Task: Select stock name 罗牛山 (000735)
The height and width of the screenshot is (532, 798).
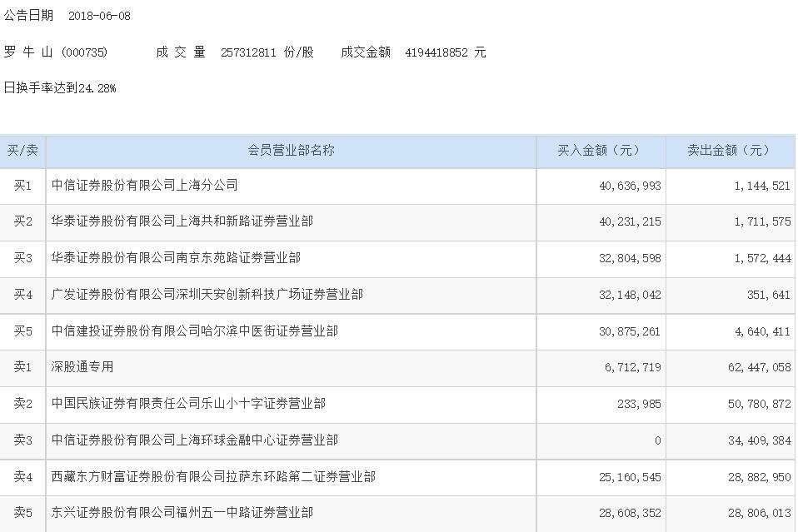Action: coord(56,52)
